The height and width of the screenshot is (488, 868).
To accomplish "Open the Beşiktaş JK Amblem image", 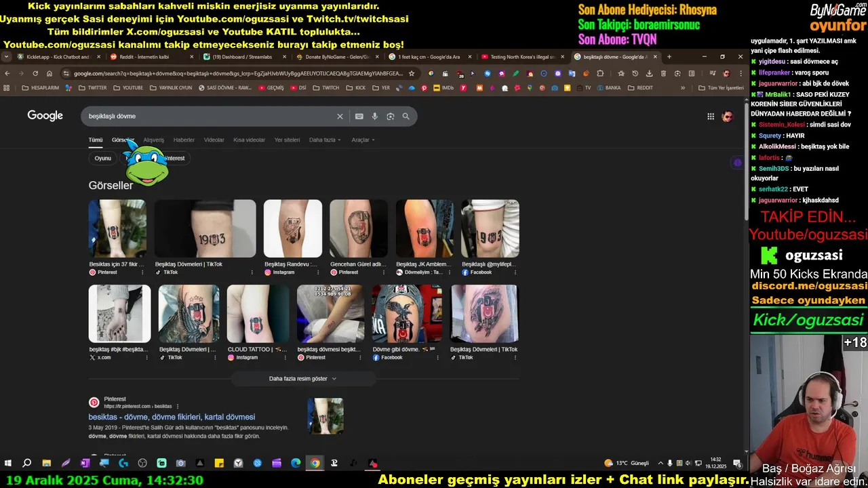I will pyautogui.click(x=425, y=228).
